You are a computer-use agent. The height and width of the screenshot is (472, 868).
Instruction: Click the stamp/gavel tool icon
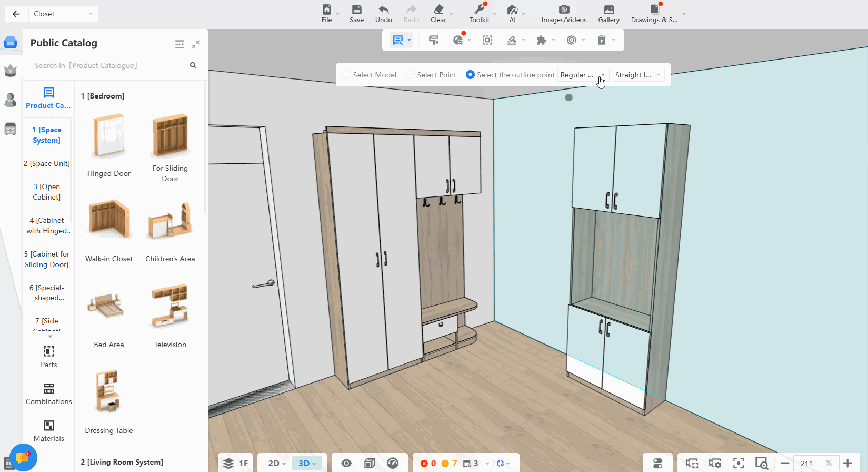[x=512, y=40]
